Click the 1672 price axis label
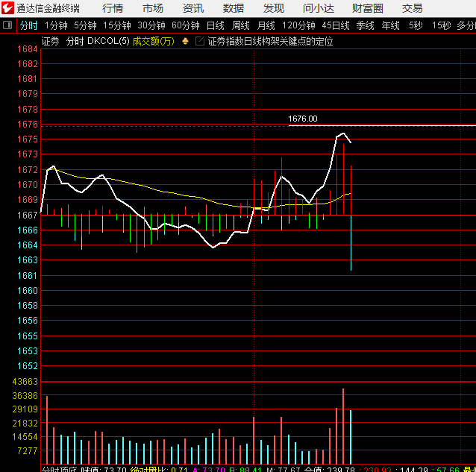 pyautogui.click(x=28, y=169)
